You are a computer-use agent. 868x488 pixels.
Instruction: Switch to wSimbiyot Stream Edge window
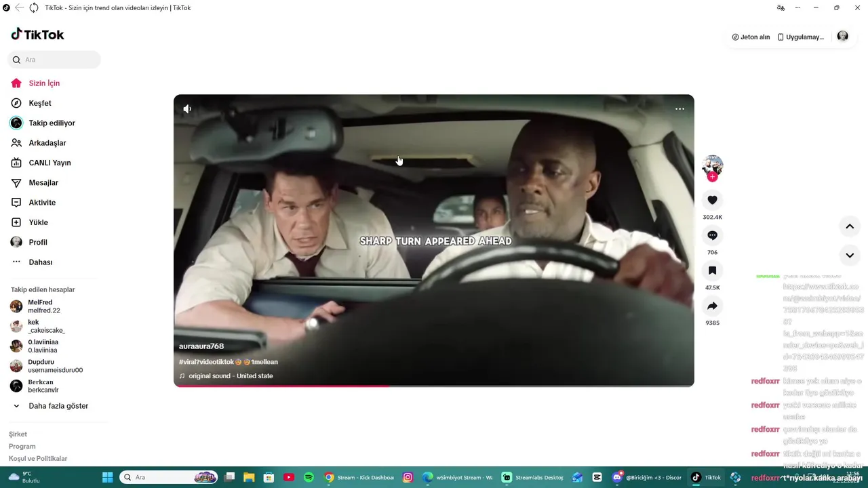point(458,477)
